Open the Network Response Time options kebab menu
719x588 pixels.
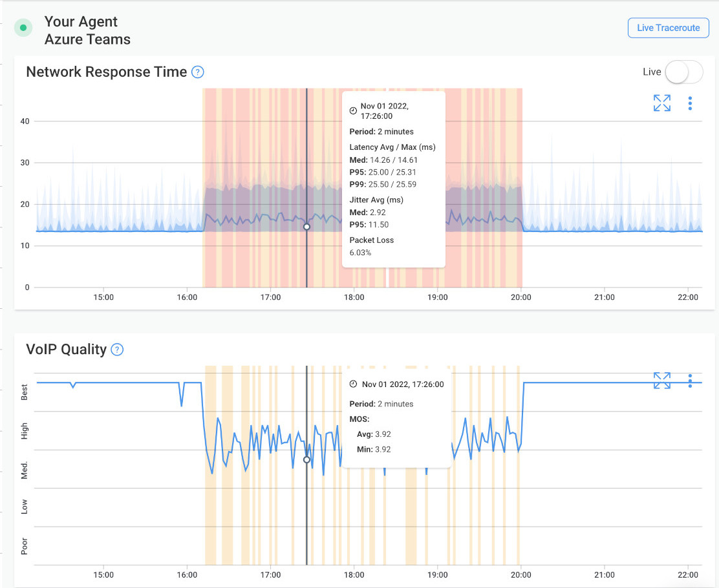(x=690, y=103)
